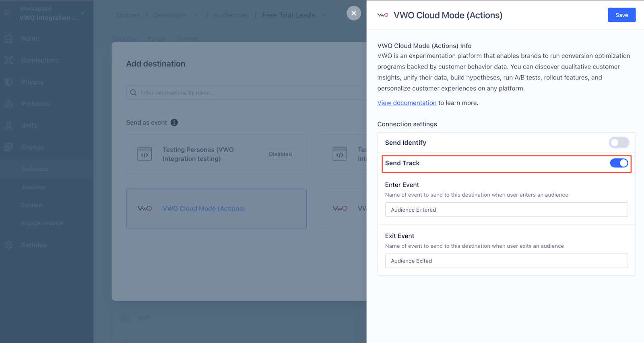
Task: Click the Enter Event name input
Action: [x=506, y=210]
